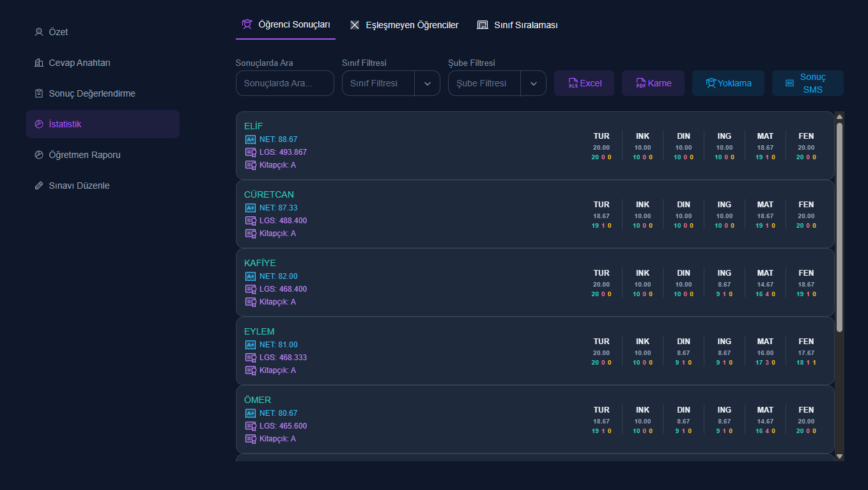Click Kitapçık icon in ELİF row
The image size is (868, 490).
pyautogui.click(x=251, y=165)
